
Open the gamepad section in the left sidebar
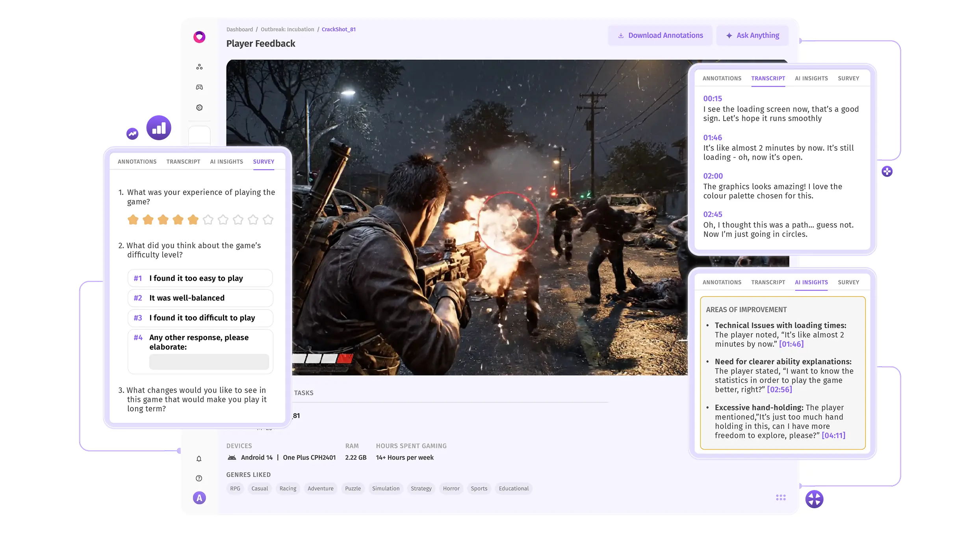199,87
